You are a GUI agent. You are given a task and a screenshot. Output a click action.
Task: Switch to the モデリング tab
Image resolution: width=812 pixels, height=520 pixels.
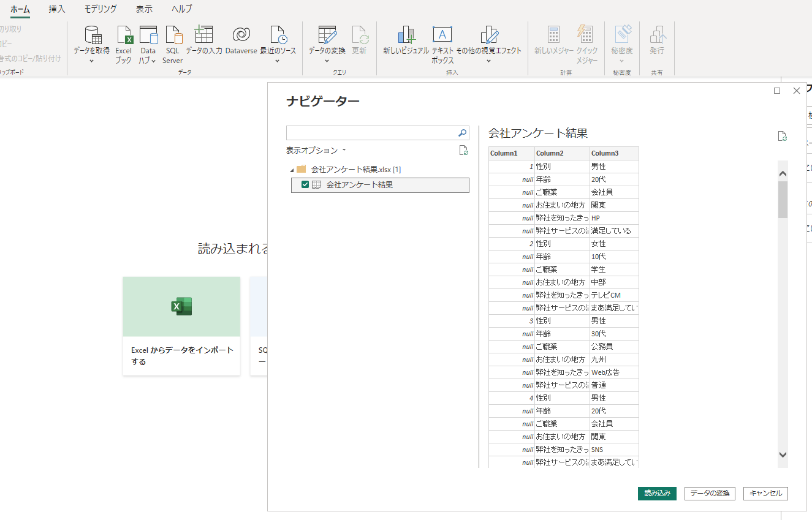(x=101, y=9)
